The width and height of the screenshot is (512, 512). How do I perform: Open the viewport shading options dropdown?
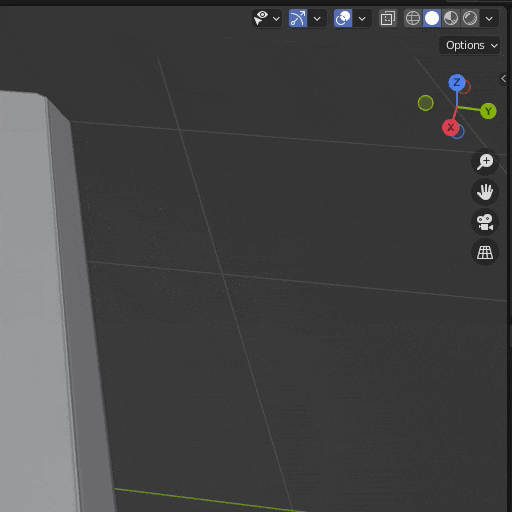(x=489, y=19)
